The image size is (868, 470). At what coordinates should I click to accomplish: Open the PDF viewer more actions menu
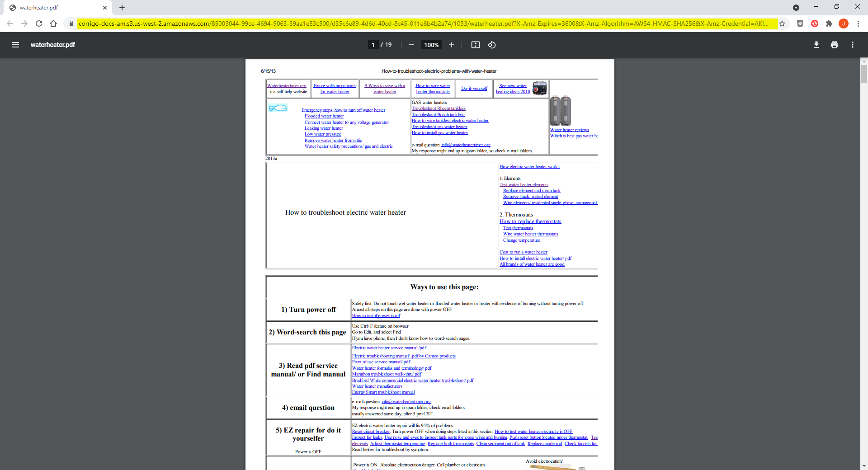[852, 45]
